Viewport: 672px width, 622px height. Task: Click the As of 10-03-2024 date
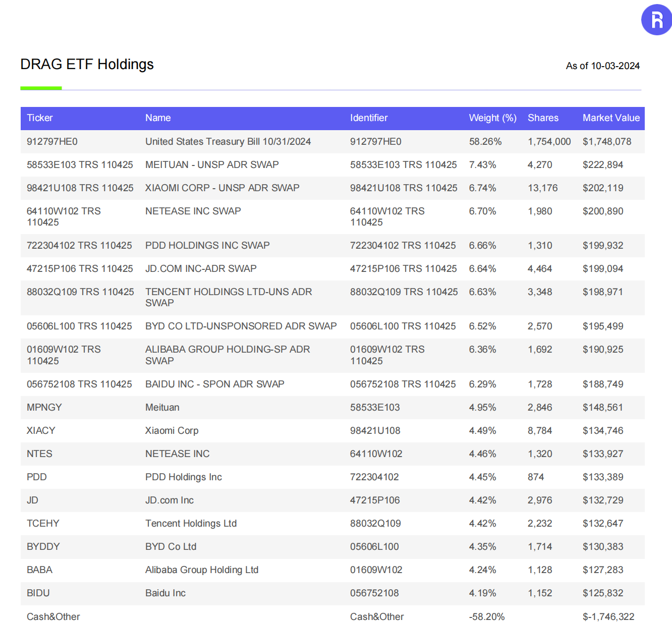coord(602,66)
